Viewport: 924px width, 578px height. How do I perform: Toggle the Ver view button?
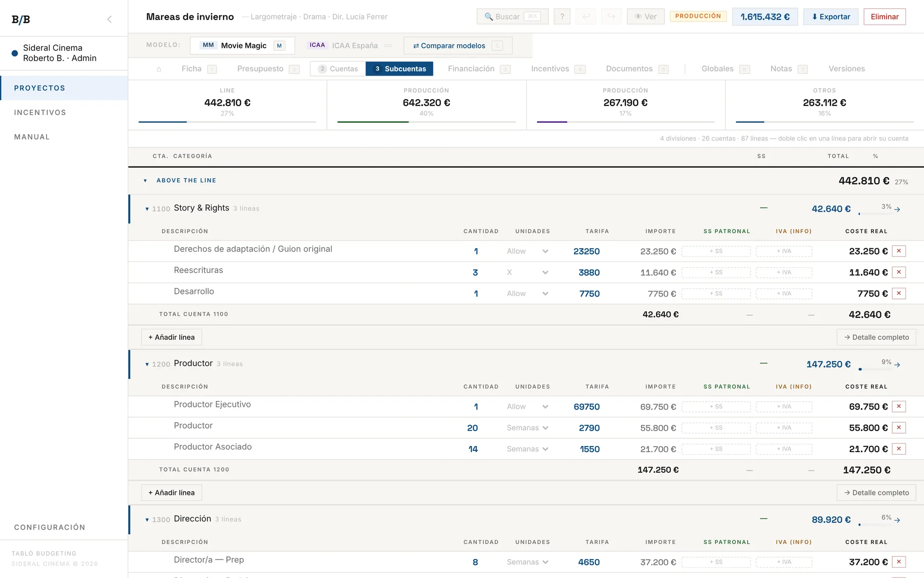[x=646, y=16]
